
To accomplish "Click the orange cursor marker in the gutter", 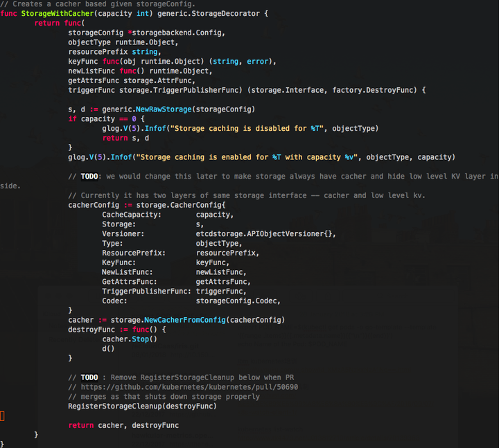I will pos(2,416).
